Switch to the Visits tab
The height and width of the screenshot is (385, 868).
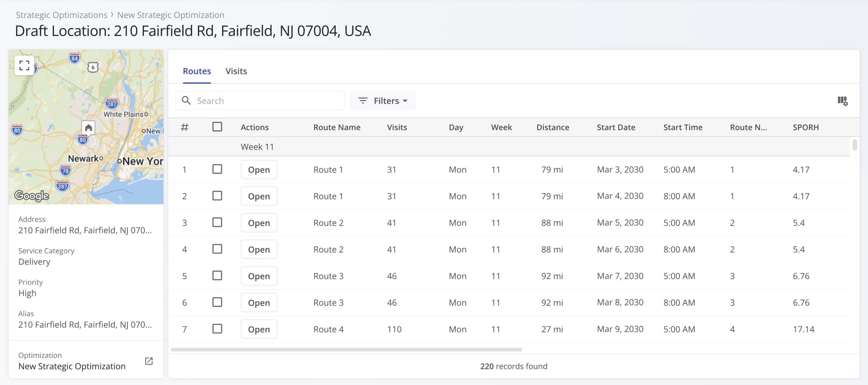click(x=236, y=71)
